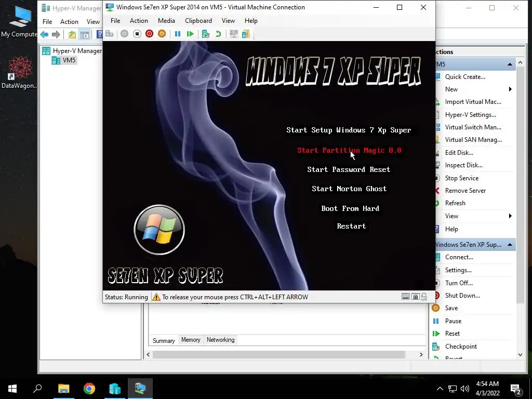The width and height of the screenshot is (532, 399).
Task: Open VM Connection Action menu
Action: click(139, 21)
